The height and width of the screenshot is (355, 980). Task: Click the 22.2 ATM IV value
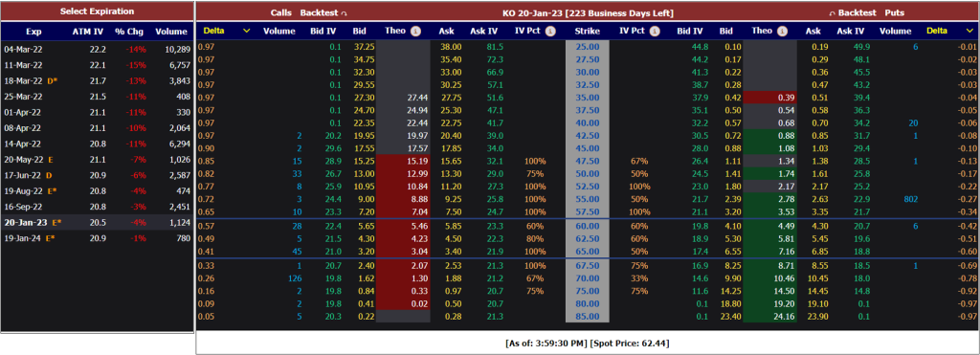pos(98,49)
